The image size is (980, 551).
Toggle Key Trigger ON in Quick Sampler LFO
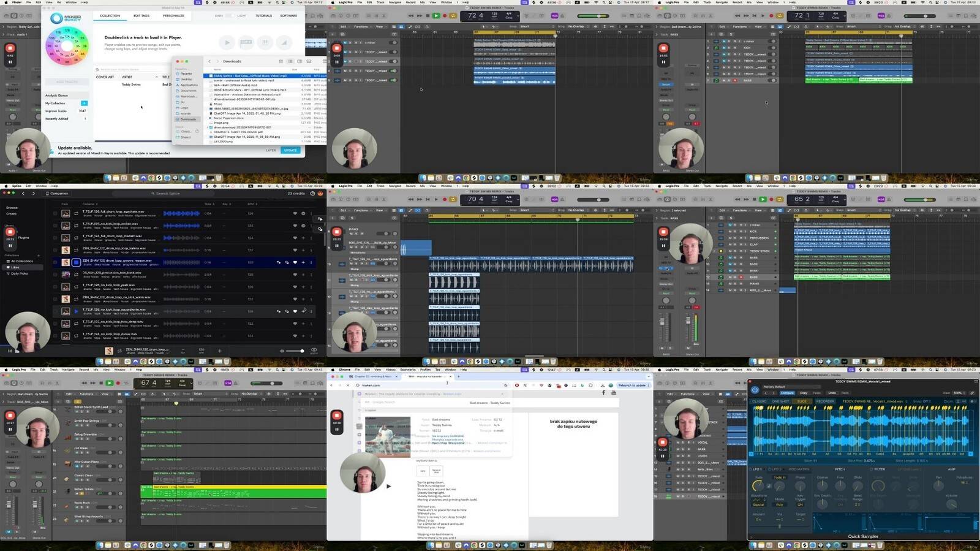[x=800, y=505]
